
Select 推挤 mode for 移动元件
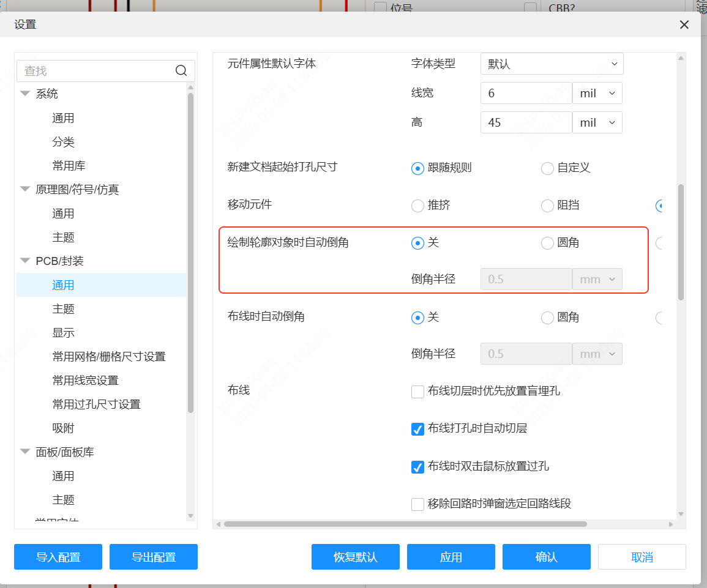tap(417, 206)
